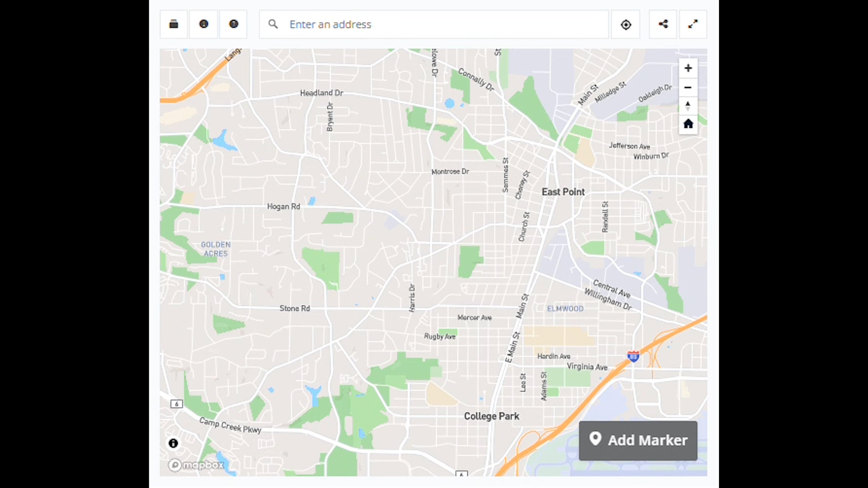Click the 'ELMWOOD' neighborhood label
868x488 pixels.
565,309
